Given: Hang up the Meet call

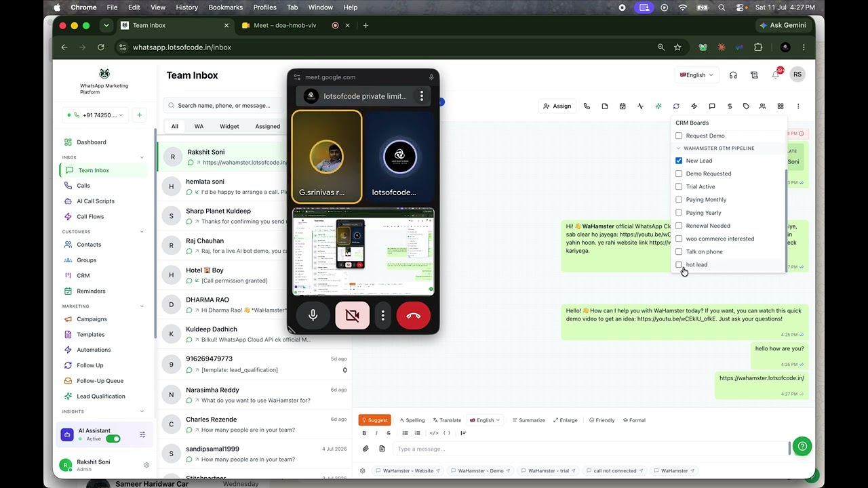Looking at the screenshot, I should click(x=414, y=315).
